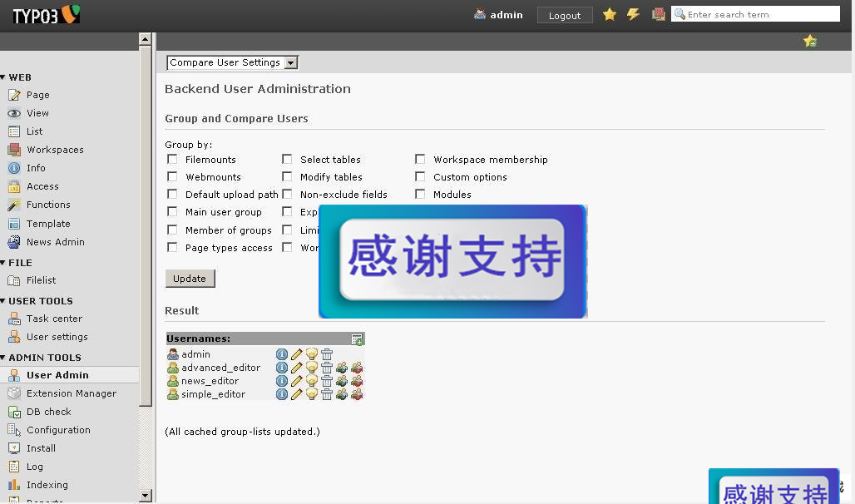Click the red switch-user icon for advanced_editor
The width and height of the screenshot is (855, 504).
[357, 368]
